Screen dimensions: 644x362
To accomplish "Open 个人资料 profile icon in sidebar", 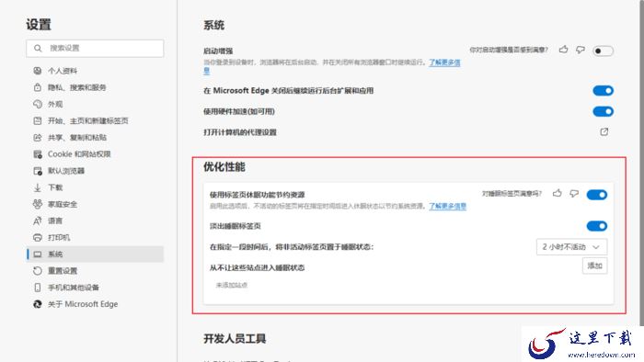I will click(x=38, y=71).
